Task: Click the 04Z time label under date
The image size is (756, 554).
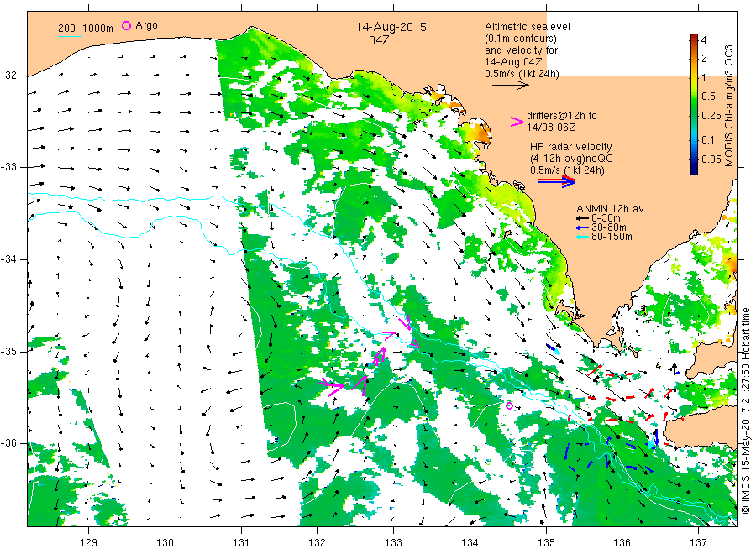Action: (x=379, y=40)
